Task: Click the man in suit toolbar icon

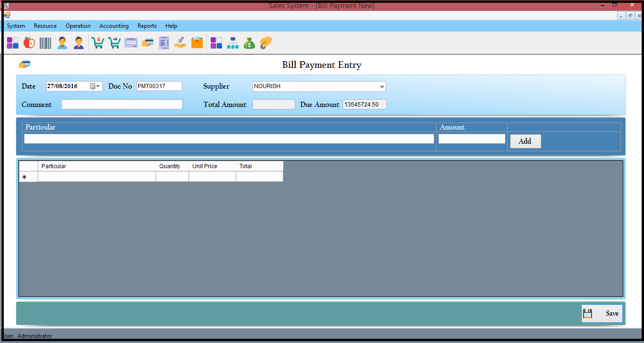Action: pos(78,43)
